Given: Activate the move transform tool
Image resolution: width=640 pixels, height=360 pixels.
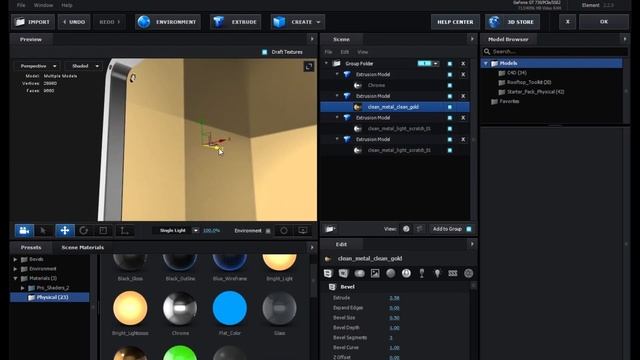Looking at the screenshot, I should (x=65, y=231).
